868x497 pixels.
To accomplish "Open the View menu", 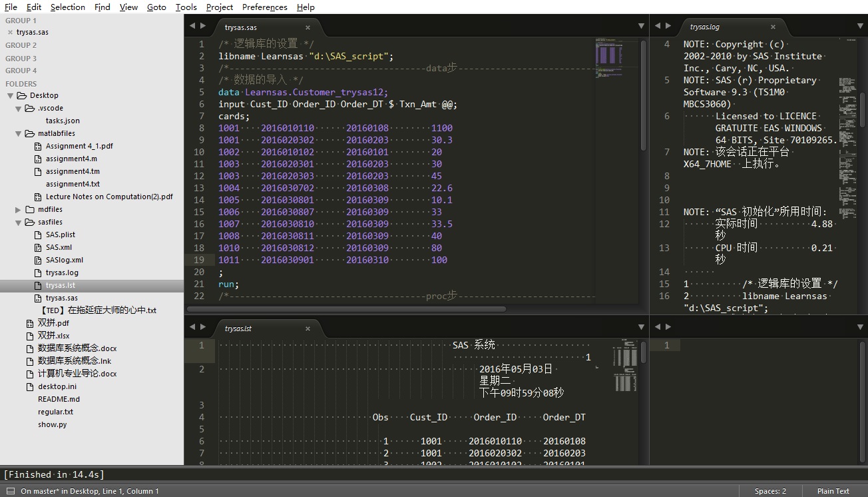I will pyautogui.click(x=128, y=7).
